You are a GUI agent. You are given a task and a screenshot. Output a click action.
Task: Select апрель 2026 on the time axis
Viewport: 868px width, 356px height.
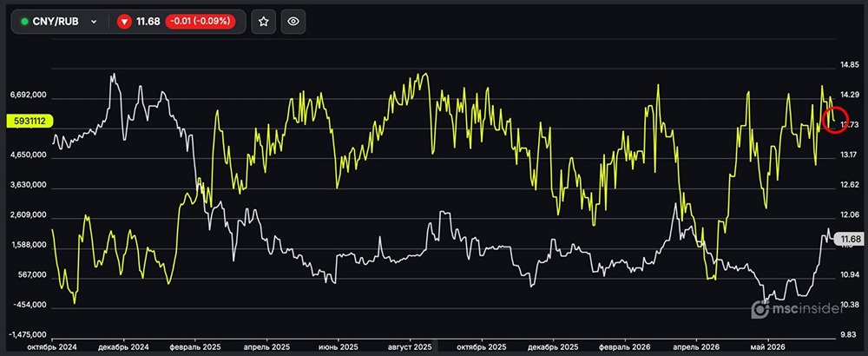click(695, 346)
